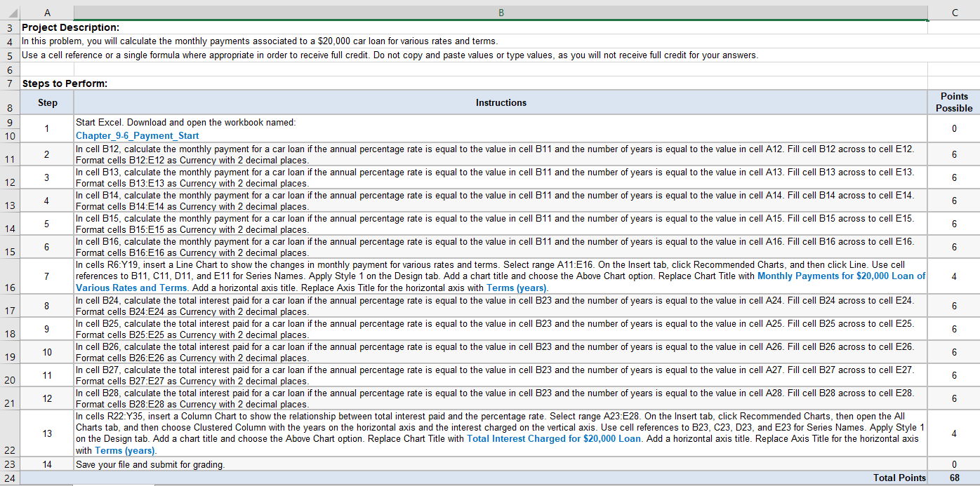Select the cell showing total 68 points

pyautogui.click(x=955, y=477)
